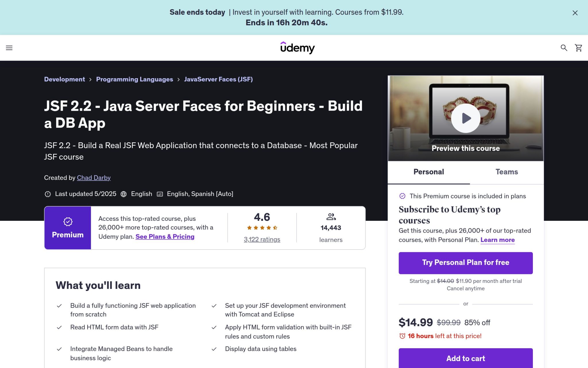Viewport: 588px width, 368px height.
Task: Dismiss the sale banner with X
Action: 575,13
